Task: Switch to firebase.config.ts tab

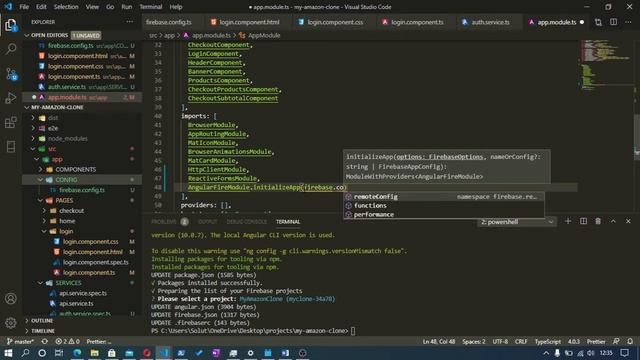Action: 169,22
